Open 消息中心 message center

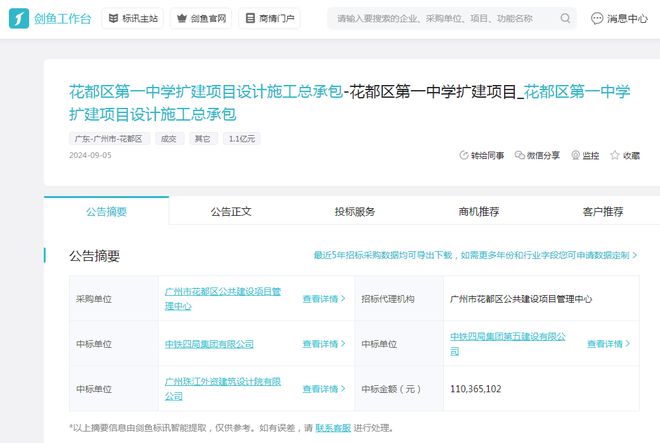coord(619,19)
